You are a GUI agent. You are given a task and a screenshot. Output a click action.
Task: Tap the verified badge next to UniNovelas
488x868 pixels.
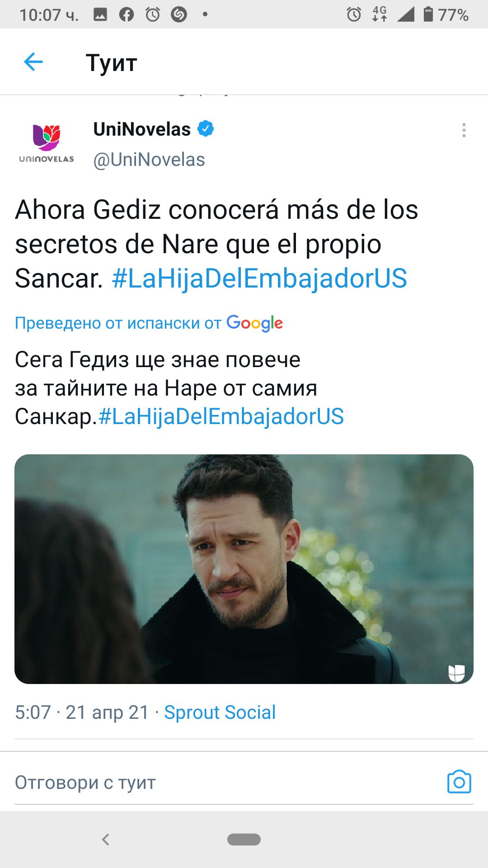tap(206, 129)
